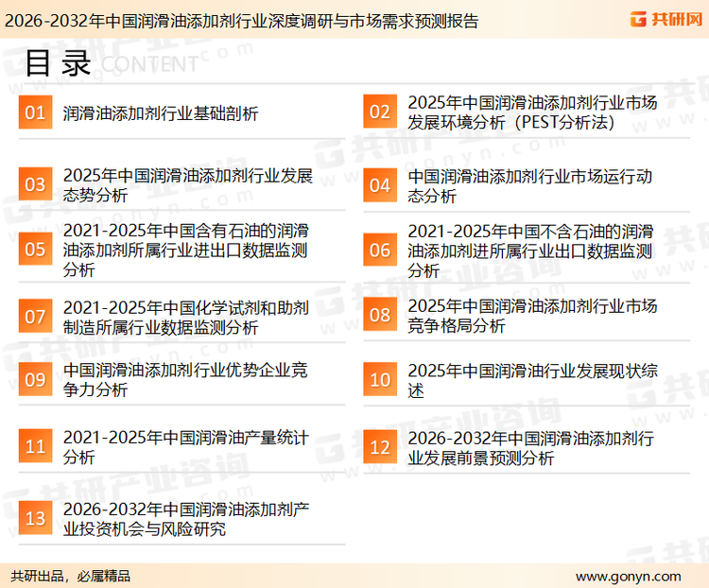Image resolution: width=709 pixels, height=588 pixels.
Task: Click the orange 07 number badge
Action: click(35, 316)
